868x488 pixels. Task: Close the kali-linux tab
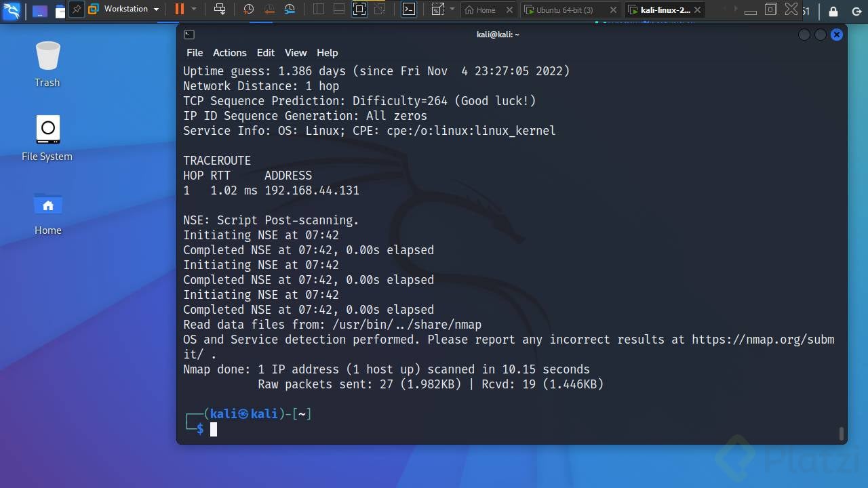click(x=698, y=10)
